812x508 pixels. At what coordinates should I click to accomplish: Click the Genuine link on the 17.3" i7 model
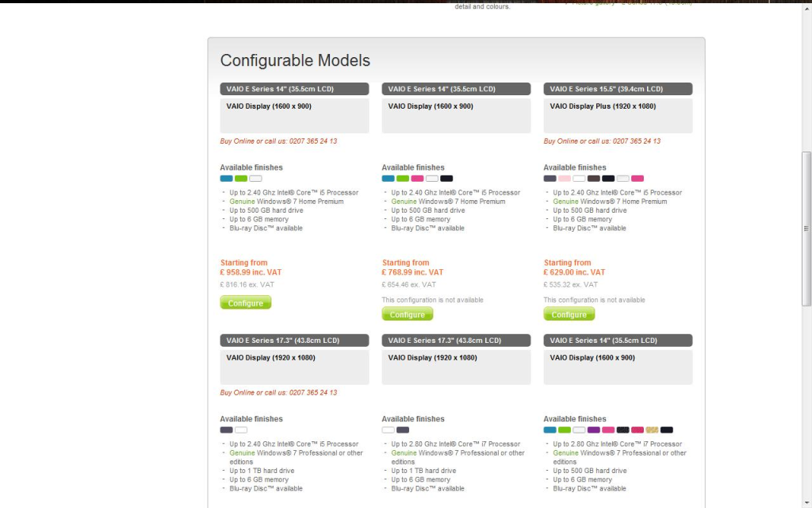404,452
